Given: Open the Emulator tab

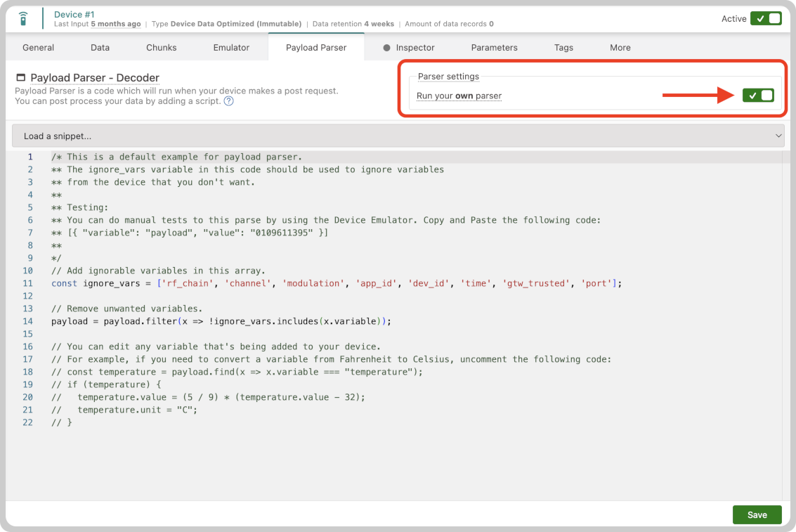Looking at the screenshot, I should 231,47.
